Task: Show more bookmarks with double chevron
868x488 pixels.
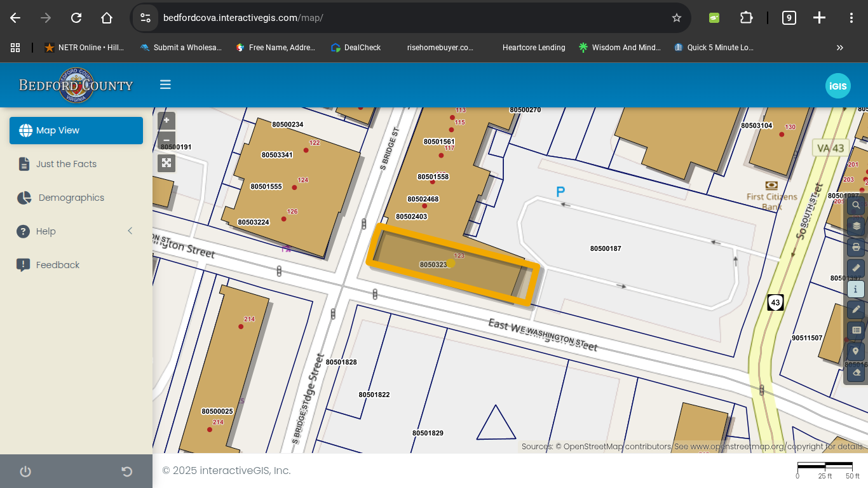Action: [x=839, y=48]
